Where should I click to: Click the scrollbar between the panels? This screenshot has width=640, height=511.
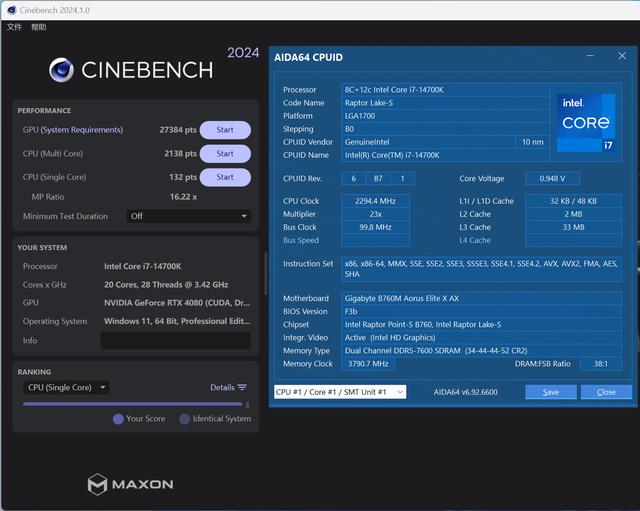tap(266, 273)
